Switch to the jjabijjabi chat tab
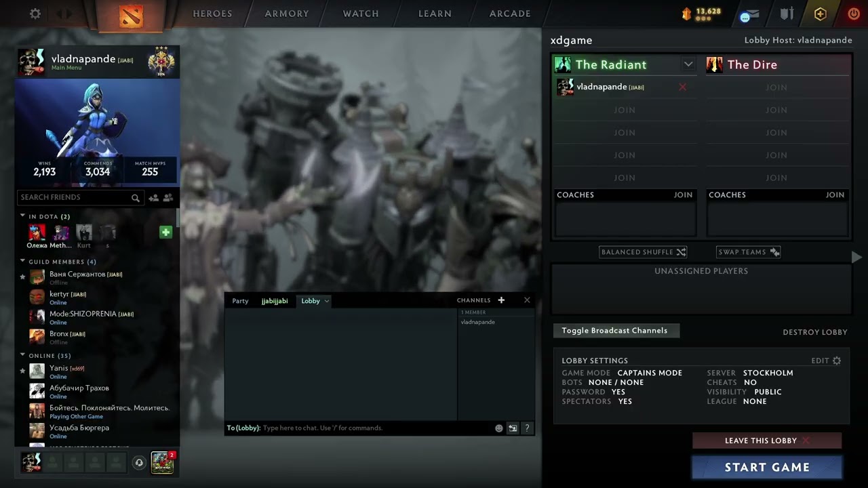Screen dimensions: 868x488 coord(275,301)
